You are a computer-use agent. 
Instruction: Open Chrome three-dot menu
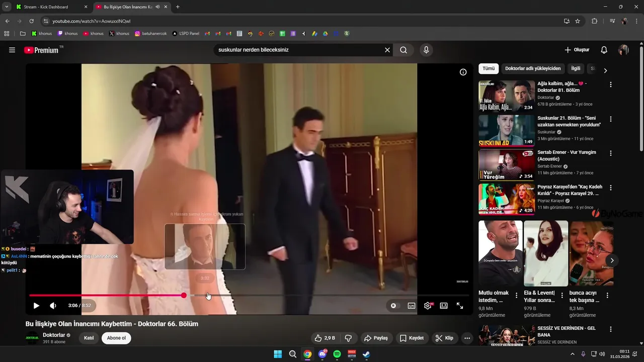click(637, 21)
